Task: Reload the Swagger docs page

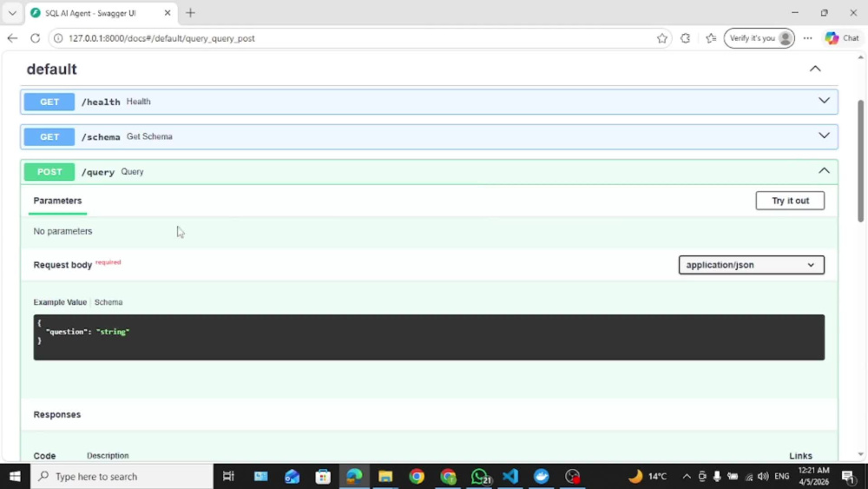Action: tap(35, 38)
